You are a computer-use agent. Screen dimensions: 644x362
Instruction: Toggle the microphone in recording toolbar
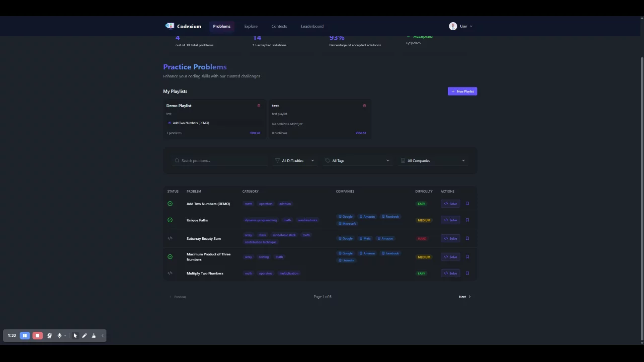[59, 335]
